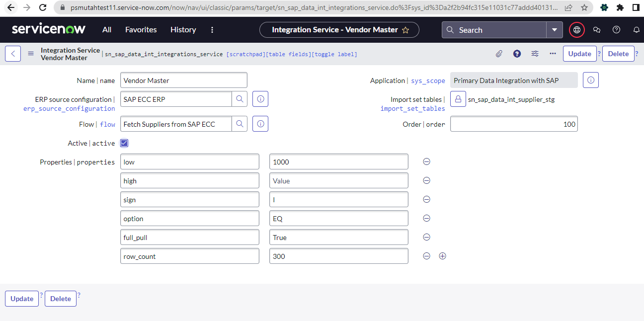The height and width of the screenshot is (321, 644).
Task: Click the bottom Update button
Action: click(22, 299)
